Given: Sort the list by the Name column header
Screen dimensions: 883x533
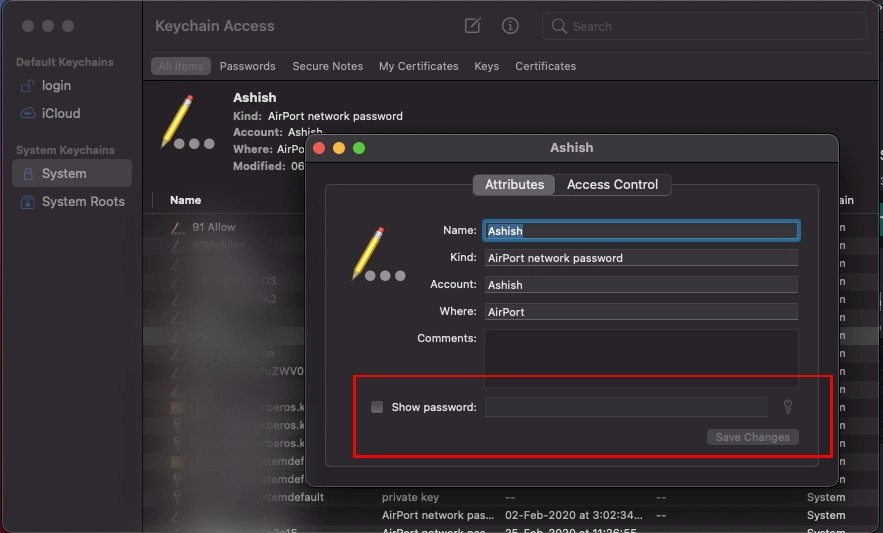Looking at the screenshot, I should [185, 200].
